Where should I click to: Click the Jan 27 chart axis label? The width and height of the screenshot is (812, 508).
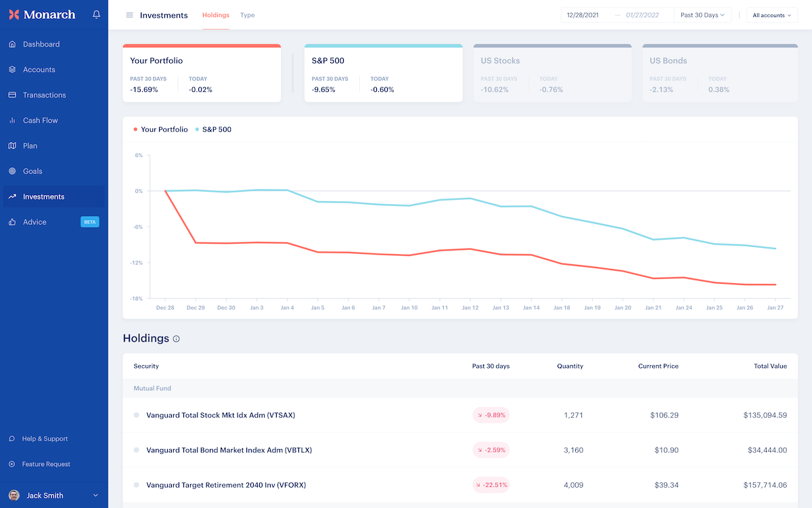pyautogui.click(x=775, y=308)
